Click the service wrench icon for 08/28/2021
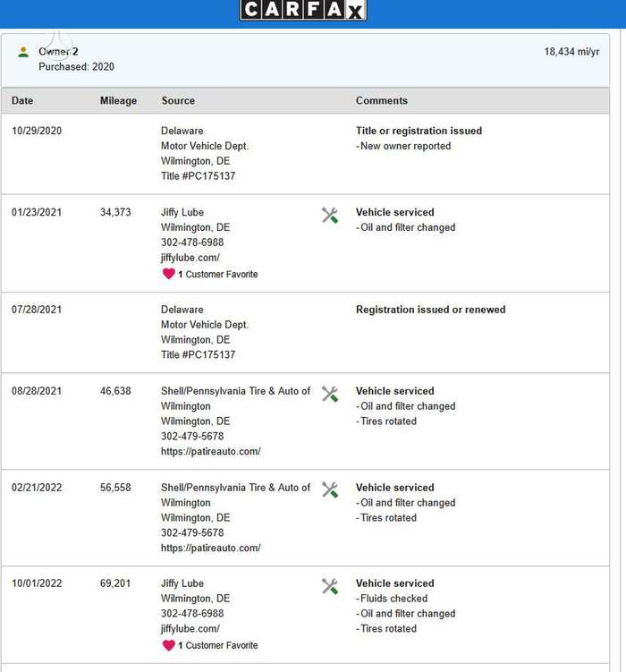Viewport: 626px width, 672px height. coord(330,395)
